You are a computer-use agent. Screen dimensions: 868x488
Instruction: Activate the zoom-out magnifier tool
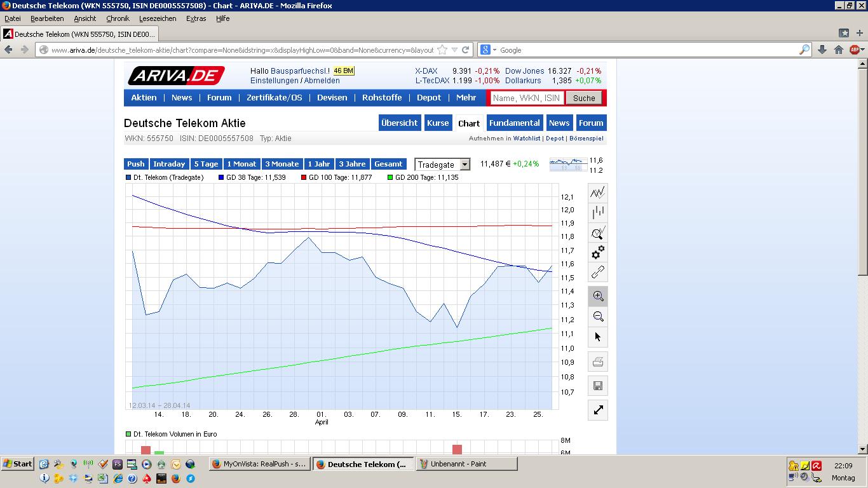(x=597, y=316)
